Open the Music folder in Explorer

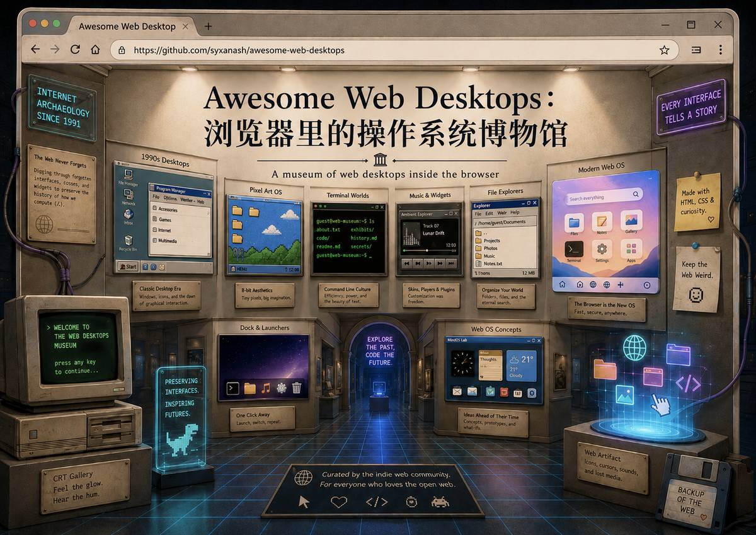pyautogui.click(x=485, y=256)
